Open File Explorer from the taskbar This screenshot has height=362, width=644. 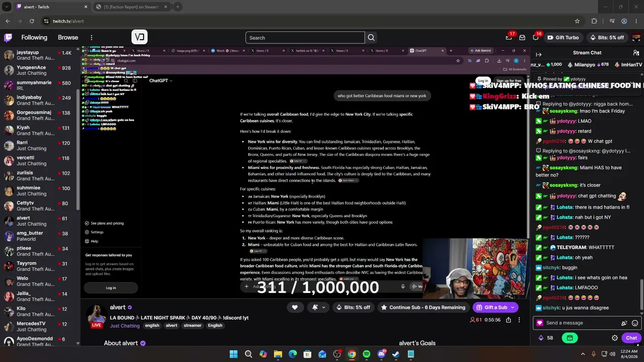pos(278,354)
